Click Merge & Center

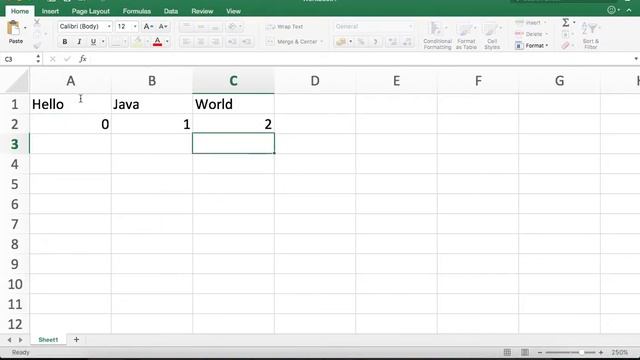[292, 42]
